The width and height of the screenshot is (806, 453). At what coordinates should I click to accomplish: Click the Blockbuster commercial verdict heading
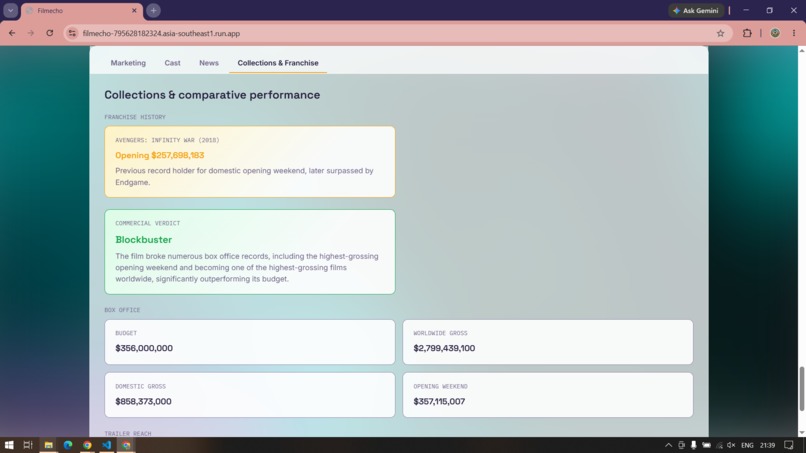tap(143, 240)
